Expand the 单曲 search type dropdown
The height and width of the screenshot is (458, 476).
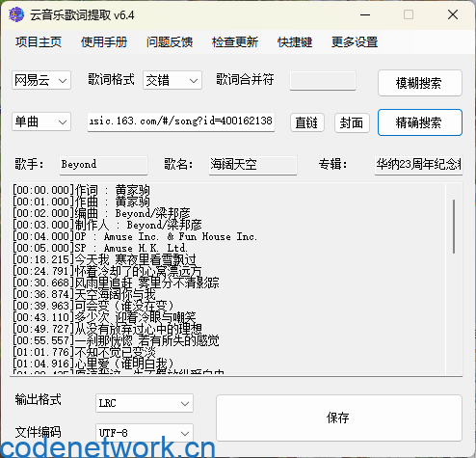pos(41,121)
